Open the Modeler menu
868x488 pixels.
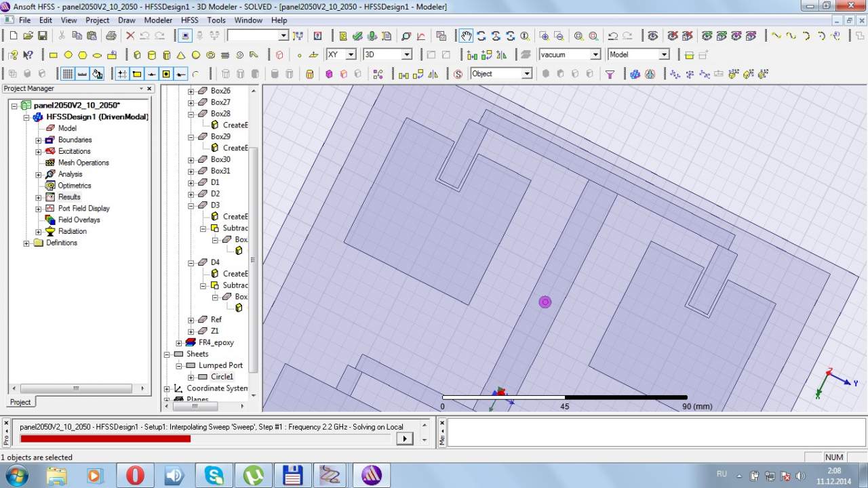click(158, 20)
